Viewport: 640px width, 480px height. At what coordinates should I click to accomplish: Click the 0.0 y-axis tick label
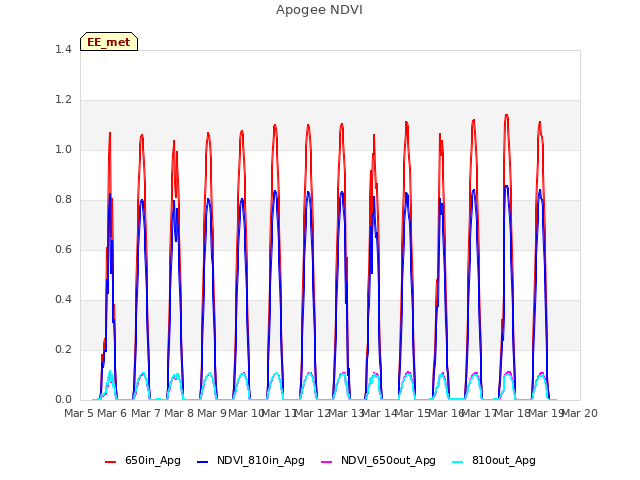(63, 400)
